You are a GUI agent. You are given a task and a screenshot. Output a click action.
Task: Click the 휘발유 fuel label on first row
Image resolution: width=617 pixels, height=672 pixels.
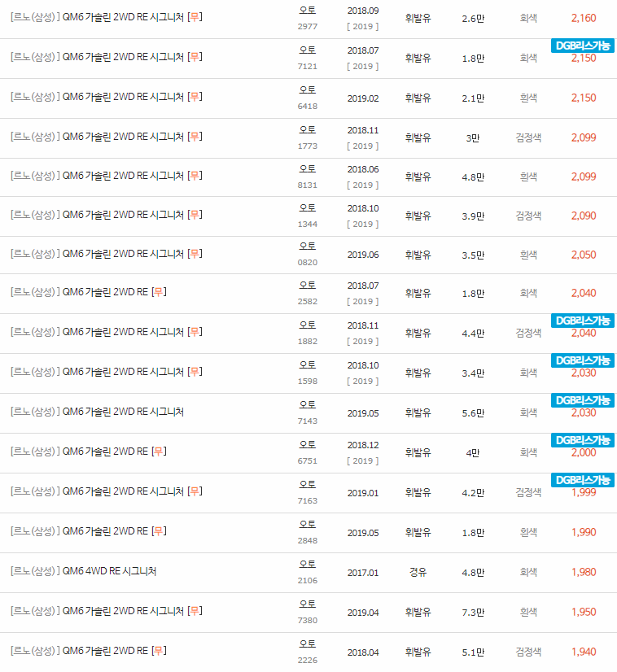[416, 17]
